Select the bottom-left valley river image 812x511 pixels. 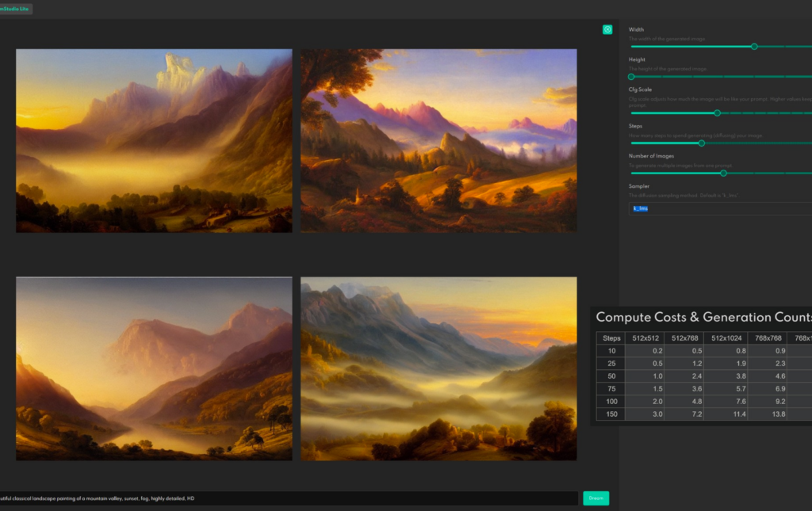coord(154,368)
